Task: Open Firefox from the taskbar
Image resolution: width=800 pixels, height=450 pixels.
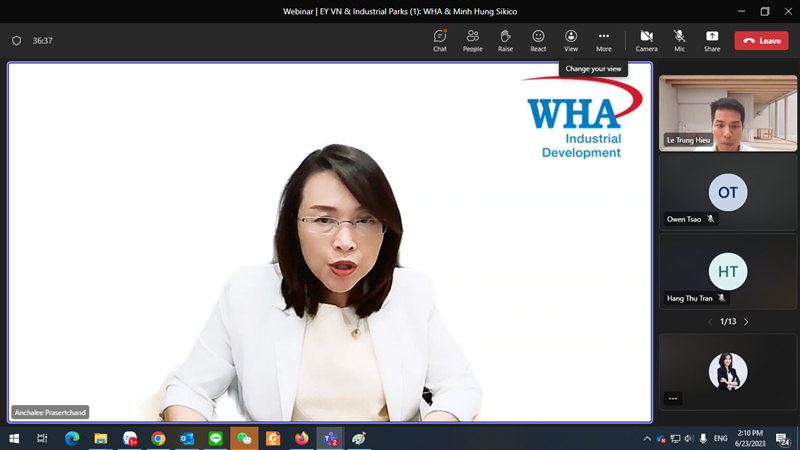Action: coord(302,438)
